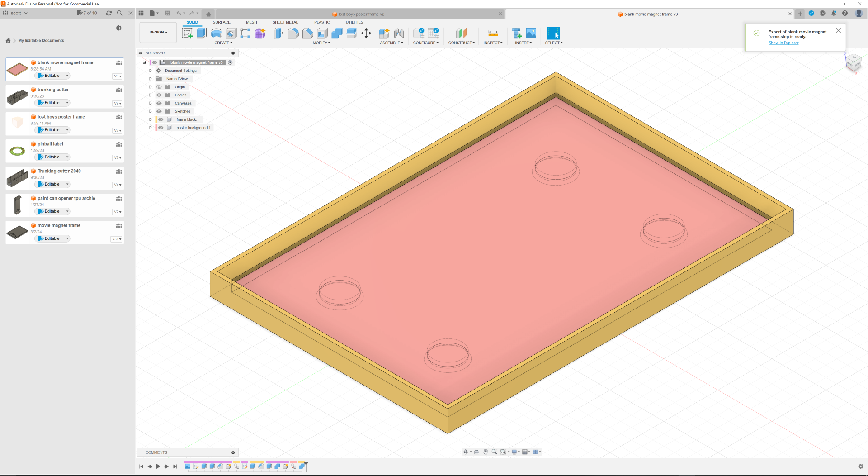Click Editable button for pinball label
868x476 pixels.
(52, 157)
